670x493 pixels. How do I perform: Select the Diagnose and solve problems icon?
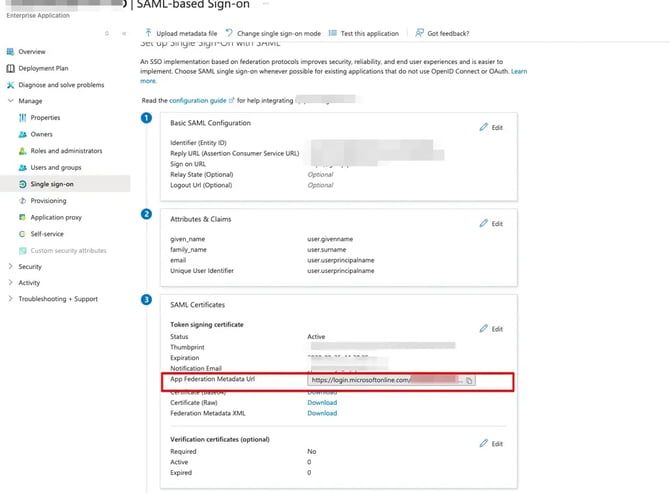coord(10,85)
